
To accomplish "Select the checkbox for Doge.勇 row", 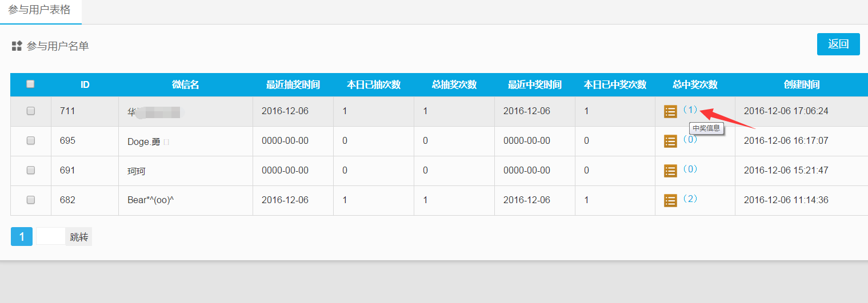I will click(31, 141).
